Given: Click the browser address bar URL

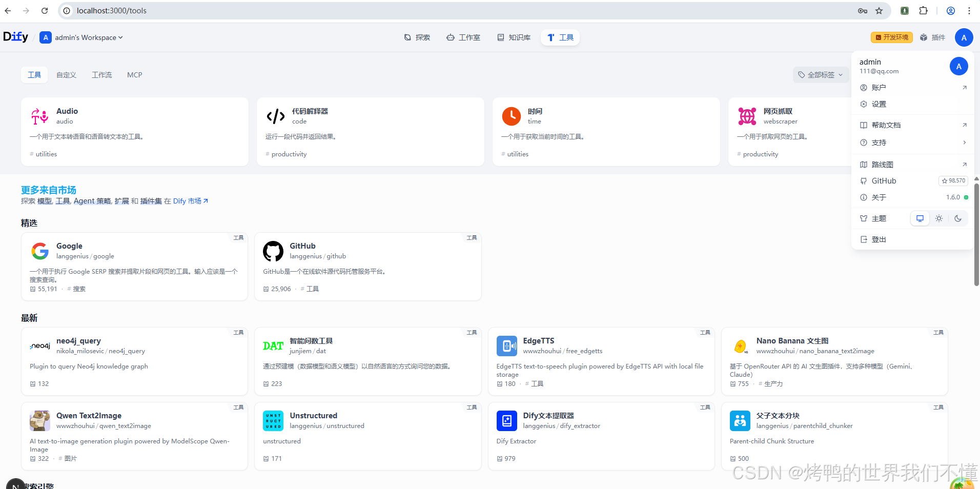Looking at the screenshot, I should (112, 11).
